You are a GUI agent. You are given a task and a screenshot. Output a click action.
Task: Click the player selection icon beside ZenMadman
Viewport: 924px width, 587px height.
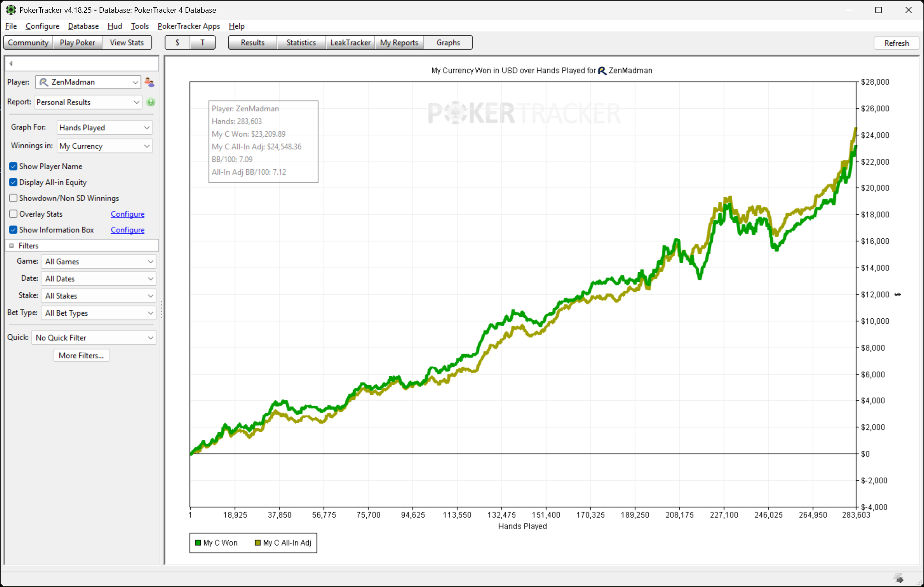click(x=149, y=82)
